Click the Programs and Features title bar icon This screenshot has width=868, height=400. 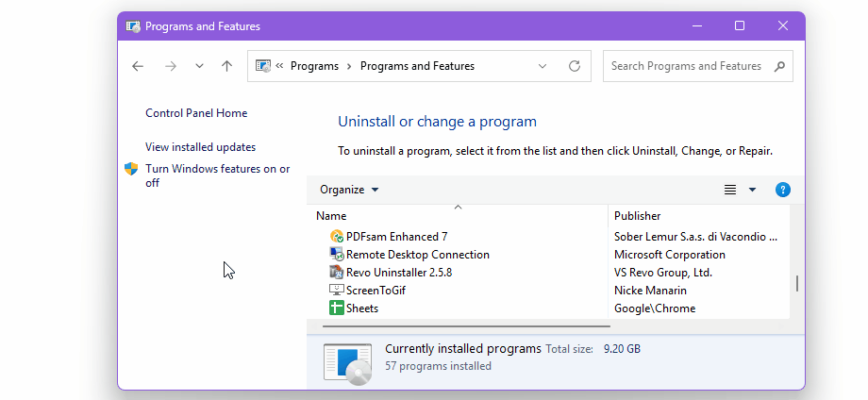pyautogui.click(x=133, y=26)
